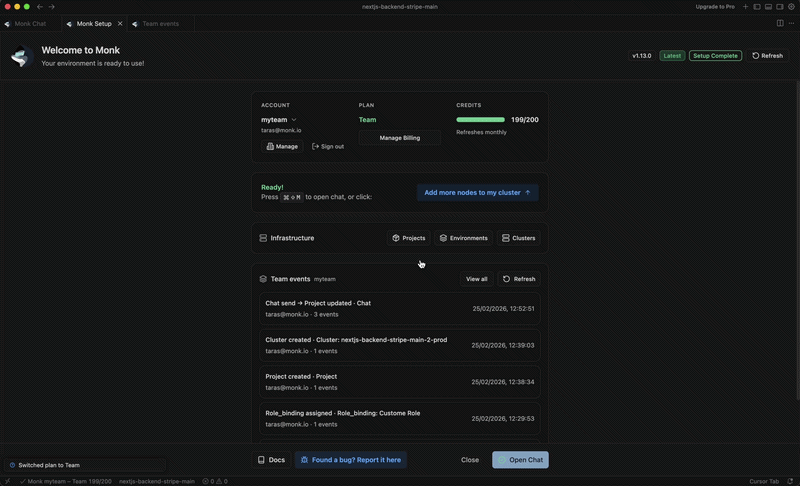This screenshot has width=800, height=486.
Task: Click Upgrade to Pro in title bar
Action: tap(715, 7)
